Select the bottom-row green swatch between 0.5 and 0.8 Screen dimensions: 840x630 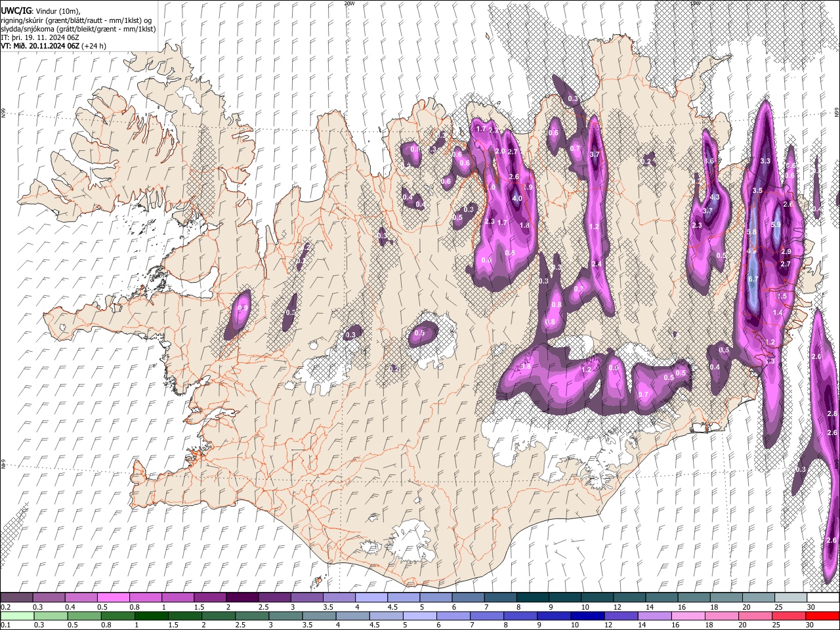[84, 616]
